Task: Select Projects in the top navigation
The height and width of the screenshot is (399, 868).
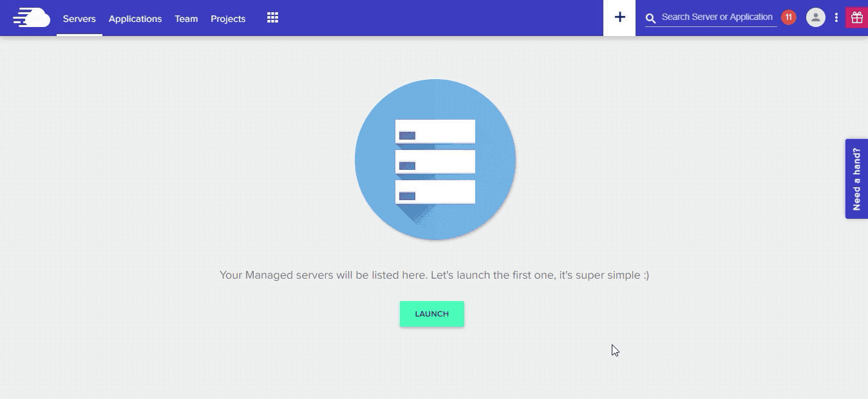Action: 228,19
